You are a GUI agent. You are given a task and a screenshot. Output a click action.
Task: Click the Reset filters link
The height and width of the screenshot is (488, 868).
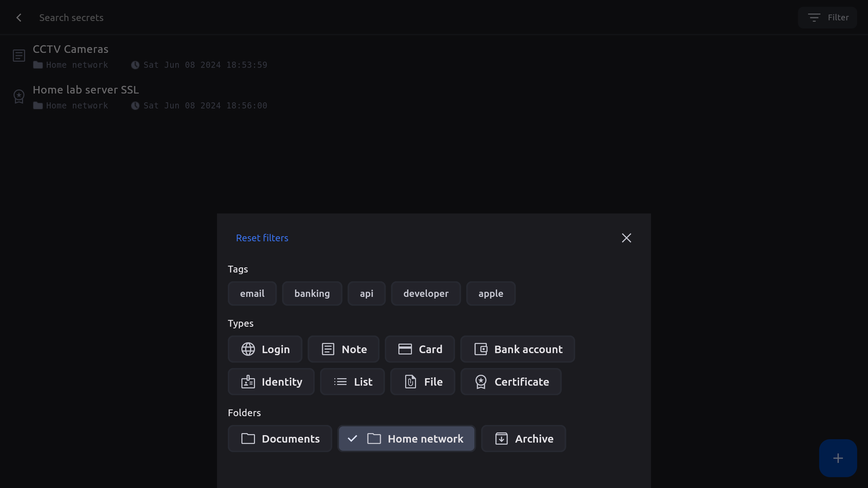(262, 238)
